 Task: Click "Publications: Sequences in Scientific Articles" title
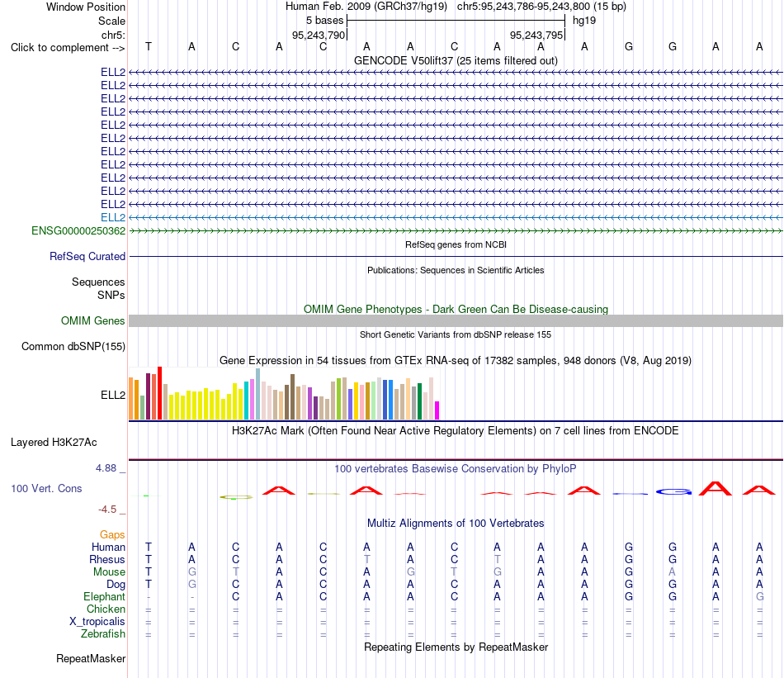coord(456,270)
